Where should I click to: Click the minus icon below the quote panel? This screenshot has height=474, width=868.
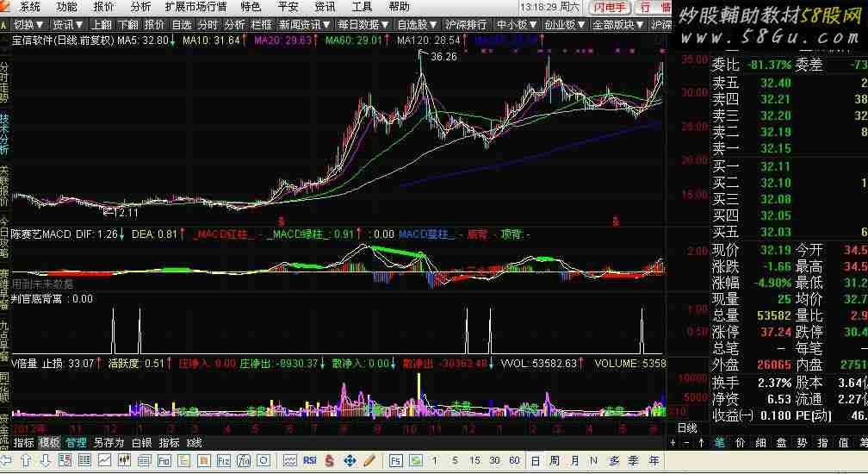tap(686, 442)
